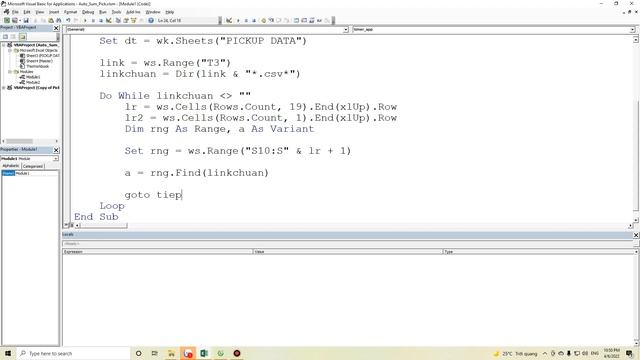Show hidden system tray icons chevron
The height and width of the screenshot is (360, 640).
[545, 353]
